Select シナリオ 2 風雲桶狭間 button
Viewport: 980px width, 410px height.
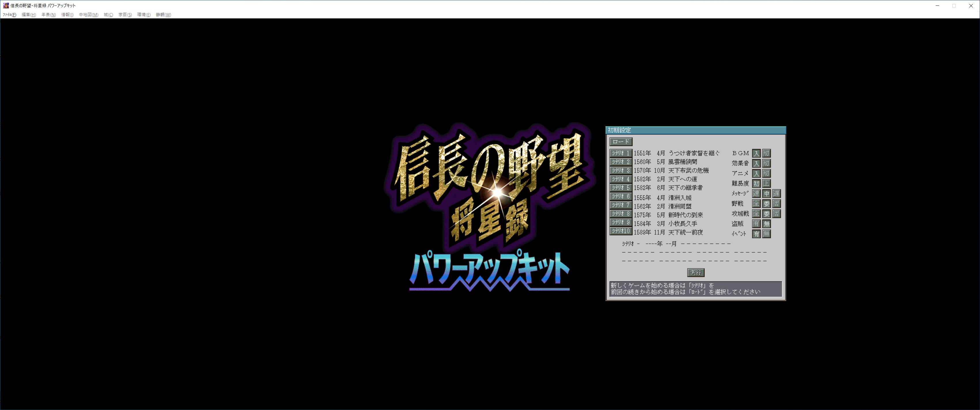pos(620,162)
